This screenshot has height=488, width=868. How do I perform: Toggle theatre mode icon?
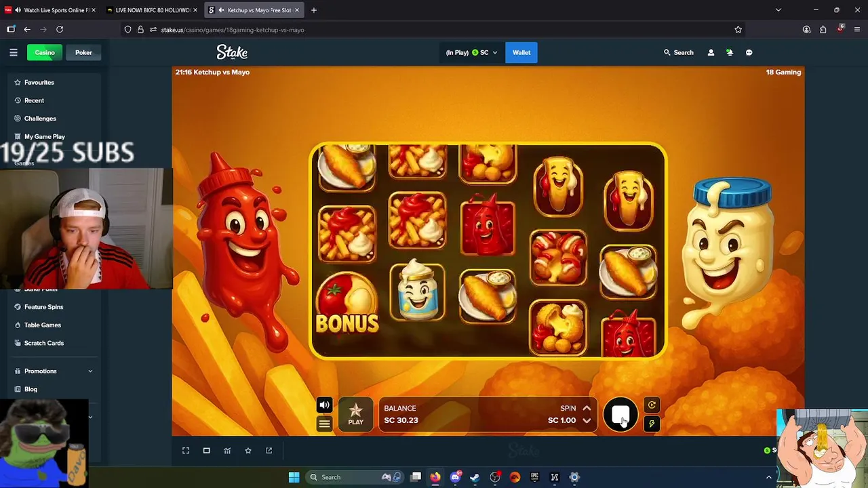[207, 451]
